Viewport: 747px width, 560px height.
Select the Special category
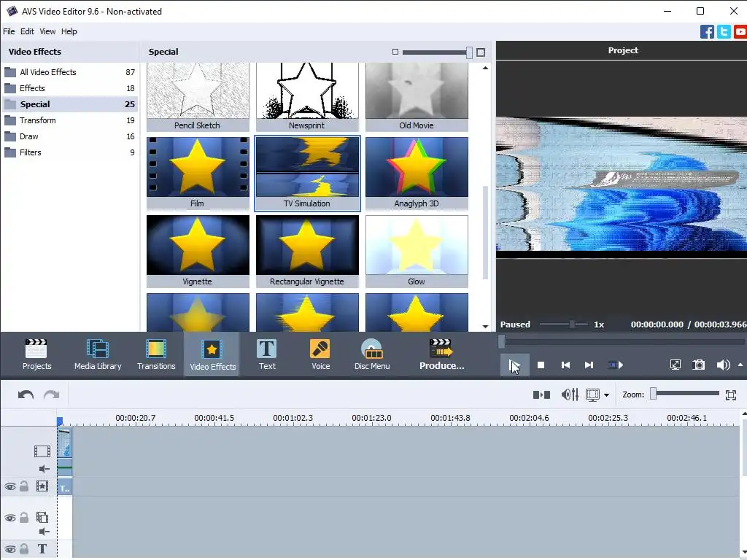point(69,104)
